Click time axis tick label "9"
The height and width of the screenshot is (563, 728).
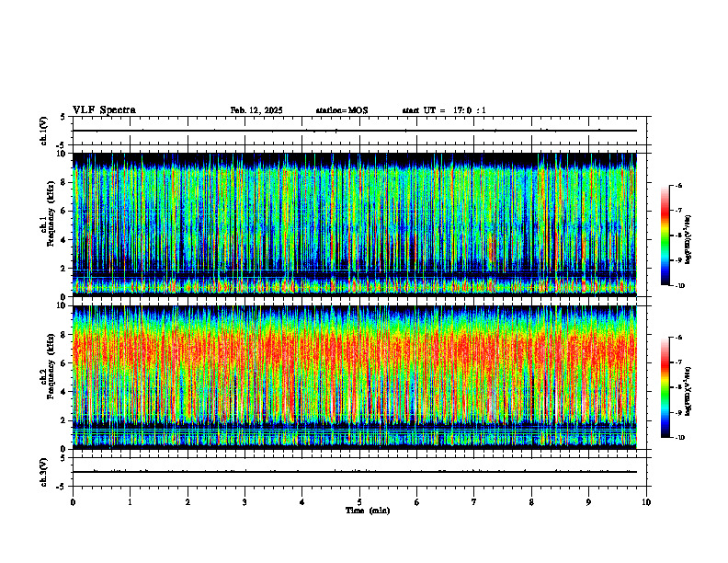coord(588,502)
